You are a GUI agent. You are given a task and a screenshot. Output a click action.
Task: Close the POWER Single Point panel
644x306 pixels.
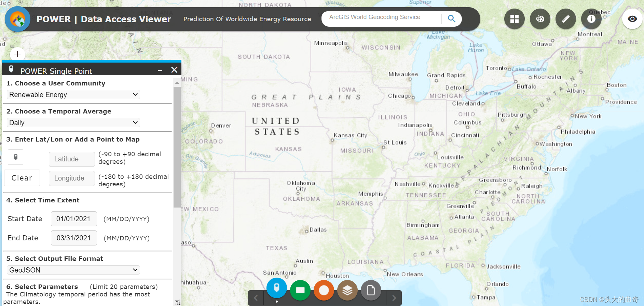(x=174, y=70)
